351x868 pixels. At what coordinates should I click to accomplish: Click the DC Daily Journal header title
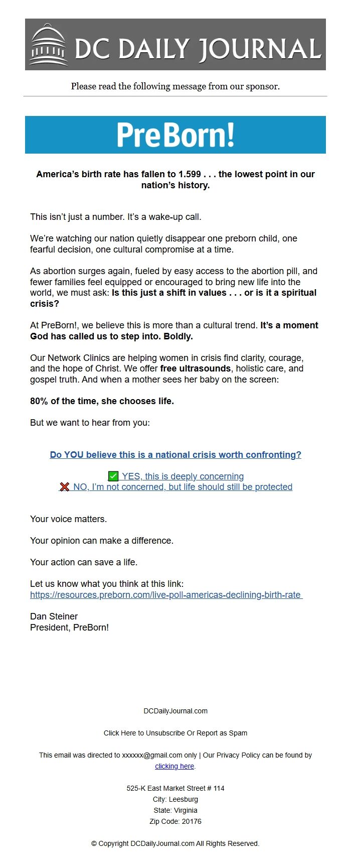(198, 49)
